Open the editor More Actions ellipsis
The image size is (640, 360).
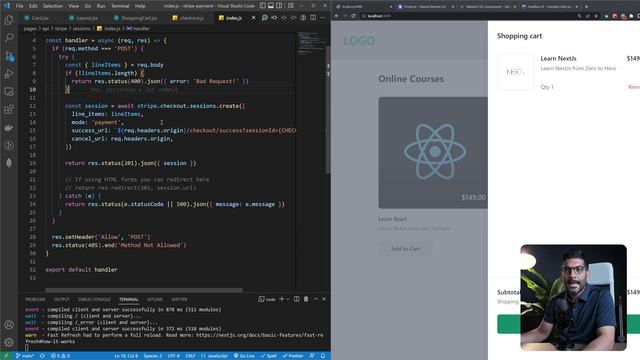tap(322, 18)
